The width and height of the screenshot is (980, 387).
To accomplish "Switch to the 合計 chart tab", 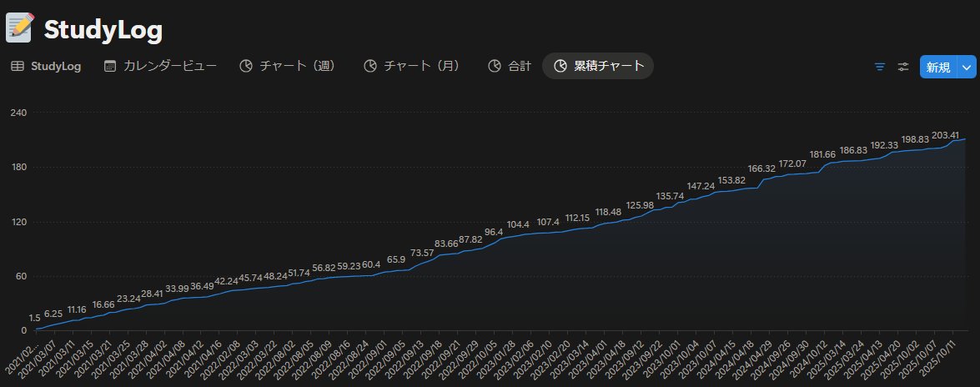I will pos(510,66).
